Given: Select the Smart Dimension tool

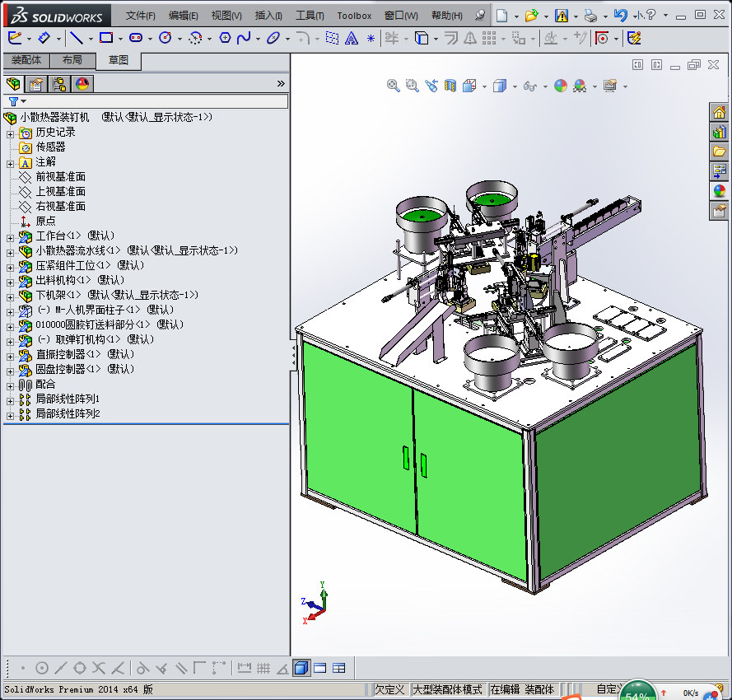Looking at the screenshot, I should 45,38.
